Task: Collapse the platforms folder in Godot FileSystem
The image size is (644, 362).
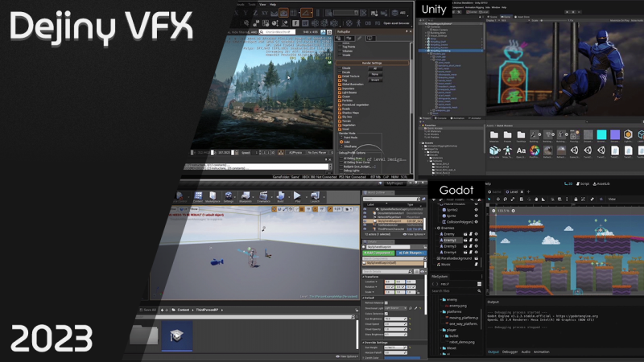Action: (x=440, y=312)
